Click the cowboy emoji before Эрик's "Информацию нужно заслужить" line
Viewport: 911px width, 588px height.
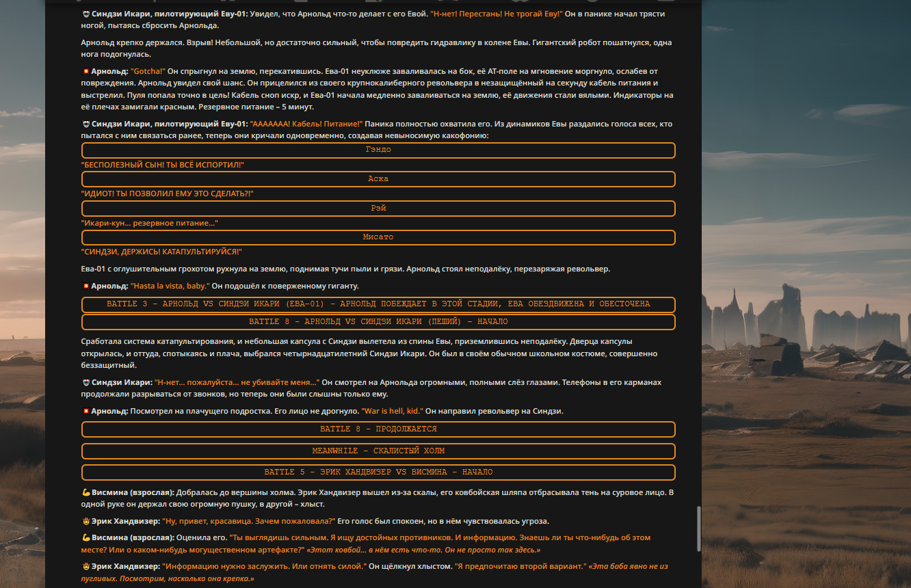coord(85,566)
